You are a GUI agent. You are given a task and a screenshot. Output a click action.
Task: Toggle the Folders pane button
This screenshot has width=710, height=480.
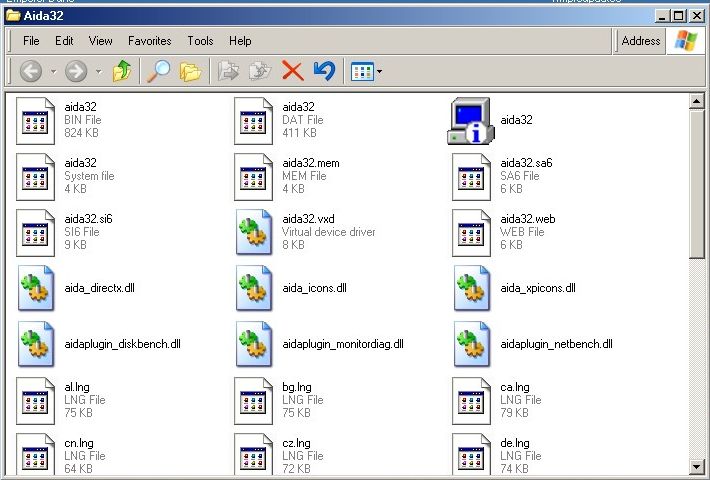click(191, 72)
